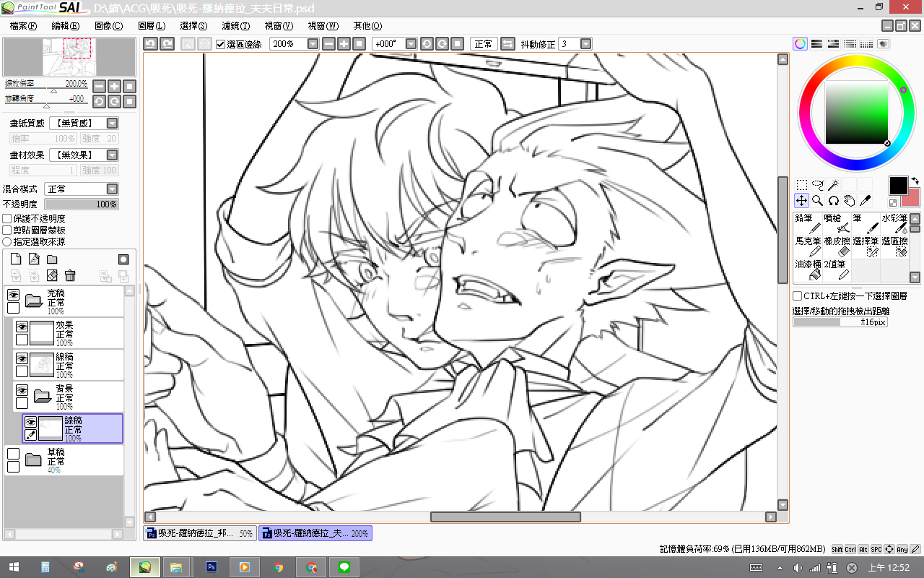Click the navigator canvas thumbnail preview
The width and height of the screenshot is (924, 578).
pos(69,57)
